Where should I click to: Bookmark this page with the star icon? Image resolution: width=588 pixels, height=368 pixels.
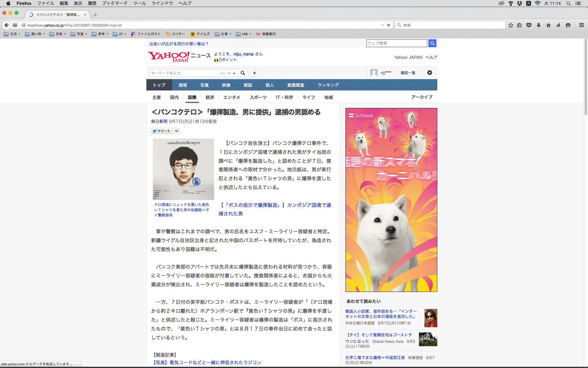[x=511, y=25]
